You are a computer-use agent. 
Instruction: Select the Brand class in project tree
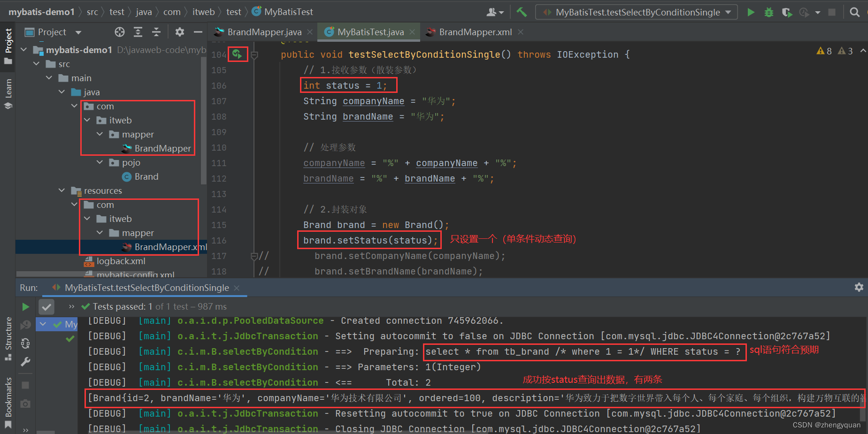click(140, 176)
